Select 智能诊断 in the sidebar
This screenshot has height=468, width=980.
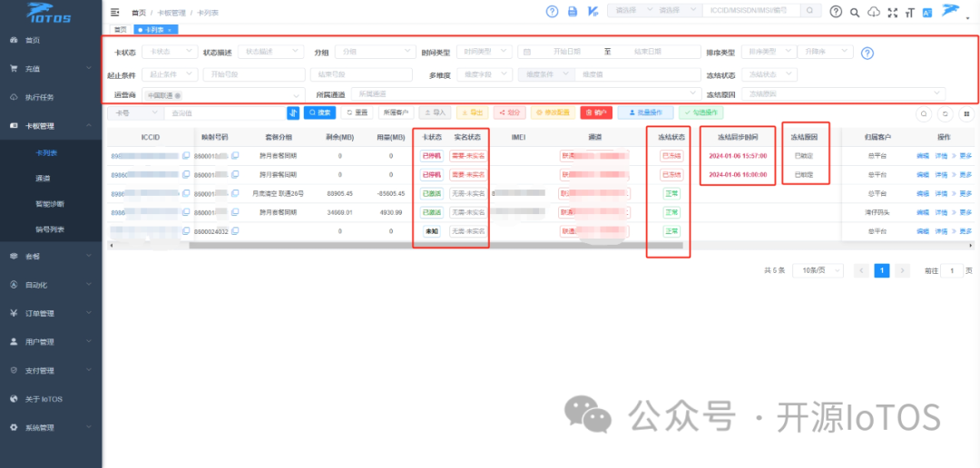[x=50, y=204]
